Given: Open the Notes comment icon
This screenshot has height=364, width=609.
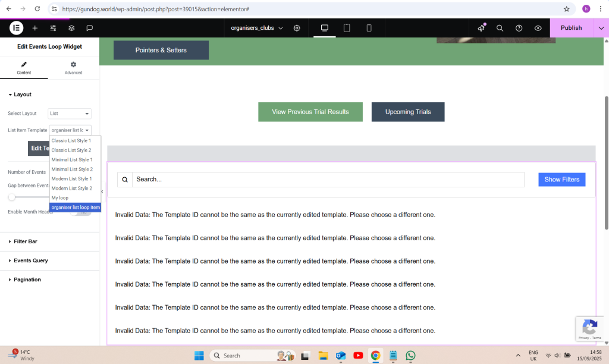Looking at the screenshot, I should 89,28.
